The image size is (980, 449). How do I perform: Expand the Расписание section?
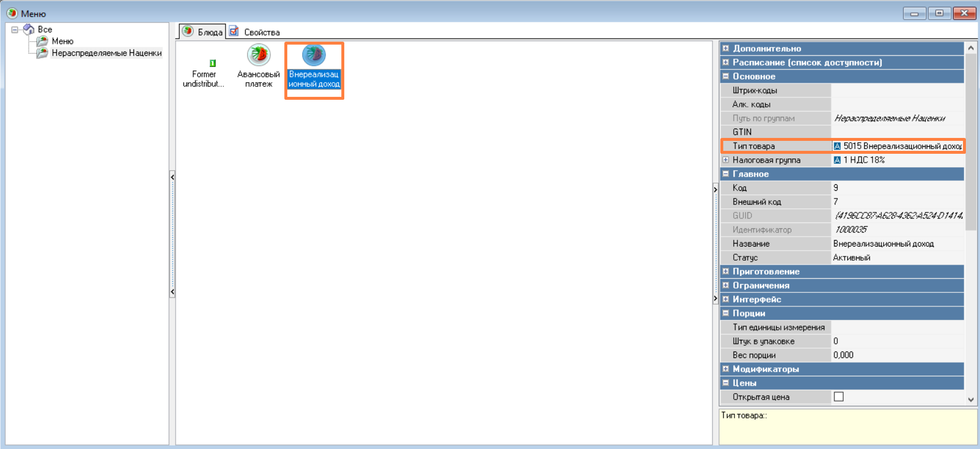pos(726,62)
